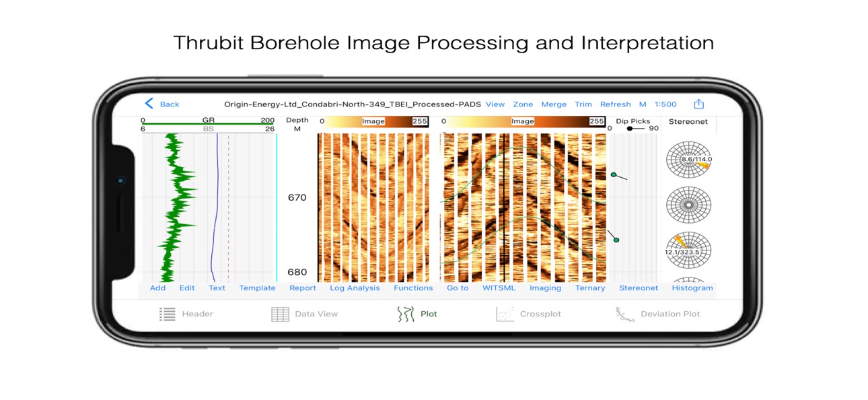The width and height of the screenshot is (868, 400).
Task: Select the 8.6/114.0 stereonet plot
Action: coord(689,160)
